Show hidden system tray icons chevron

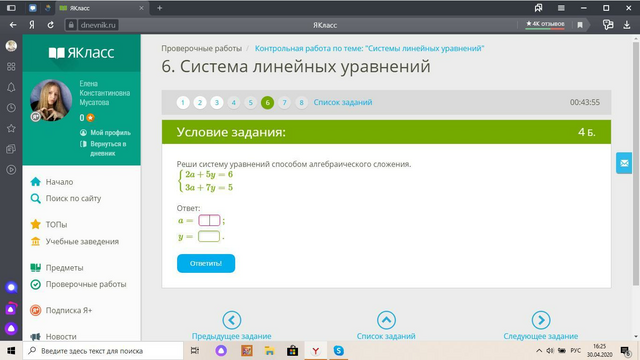point(539,351)
